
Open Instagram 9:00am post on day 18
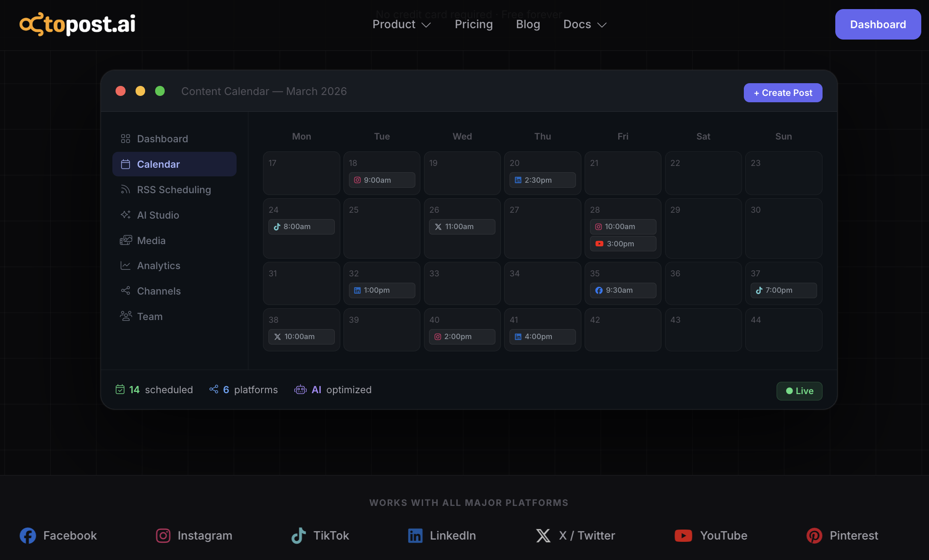(x=382, y=180)
